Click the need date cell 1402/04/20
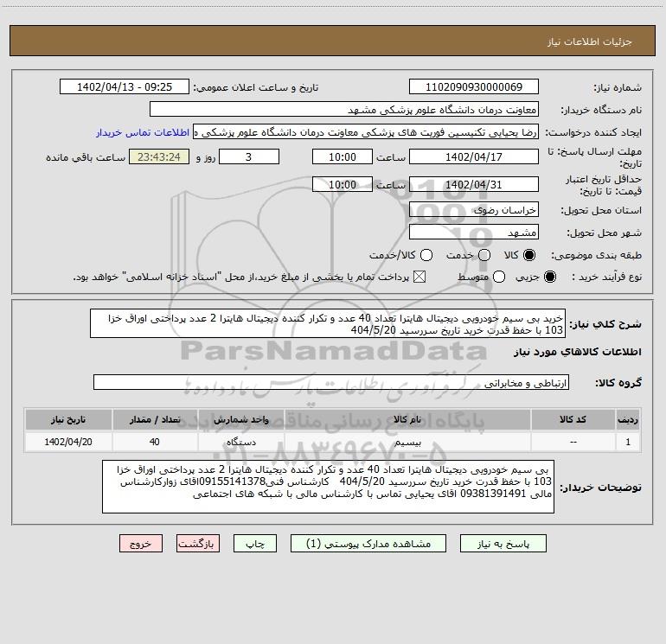Screen dimensions: 666x644 coord(68,442)
